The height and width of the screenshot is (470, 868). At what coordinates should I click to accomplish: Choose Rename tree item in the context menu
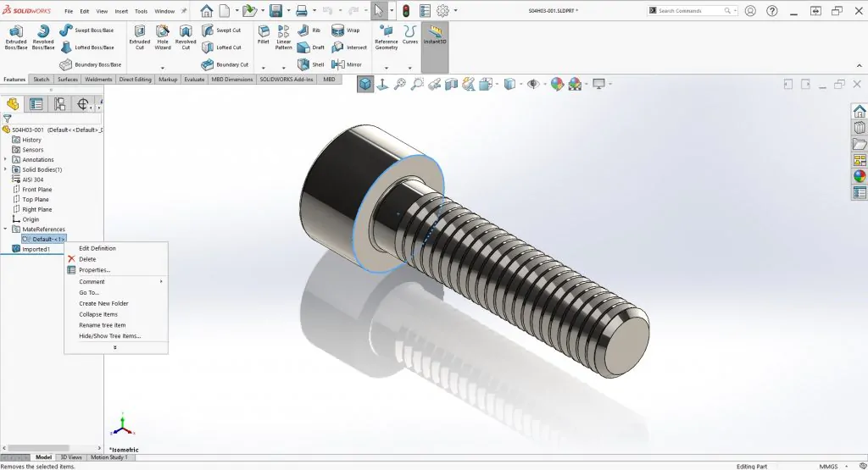point(103,325)
